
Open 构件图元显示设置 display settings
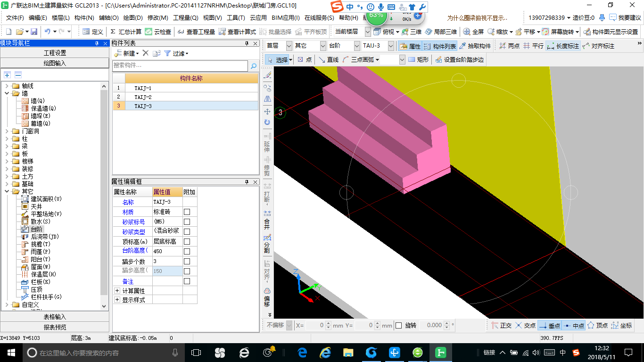coord(611,32)
